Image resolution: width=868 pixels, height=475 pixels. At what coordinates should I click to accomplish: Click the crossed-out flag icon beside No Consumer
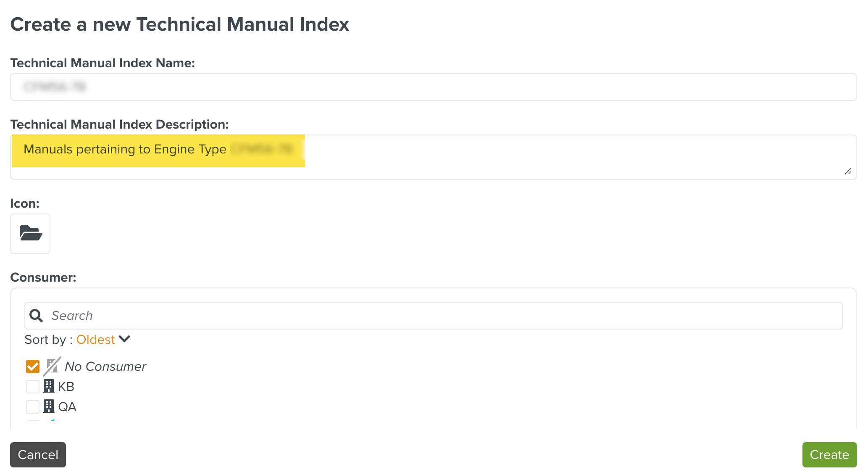click(51, 366)
